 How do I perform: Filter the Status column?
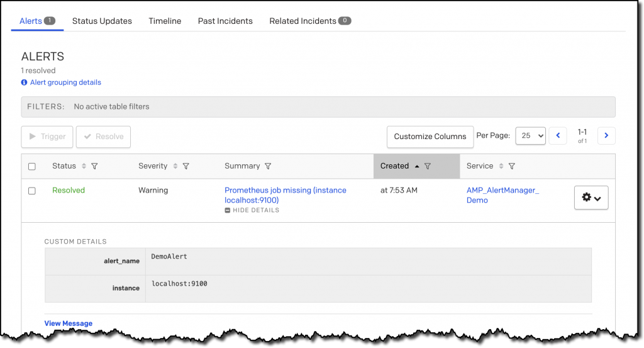click(94, 166)
